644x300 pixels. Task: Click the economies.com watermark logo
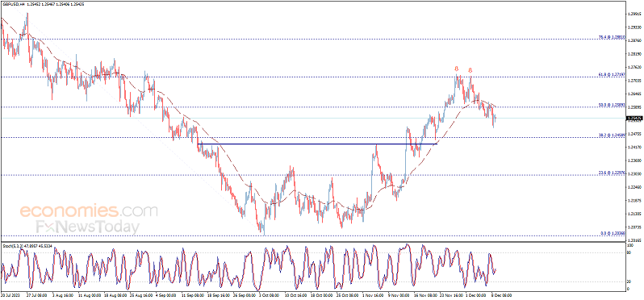89,211
